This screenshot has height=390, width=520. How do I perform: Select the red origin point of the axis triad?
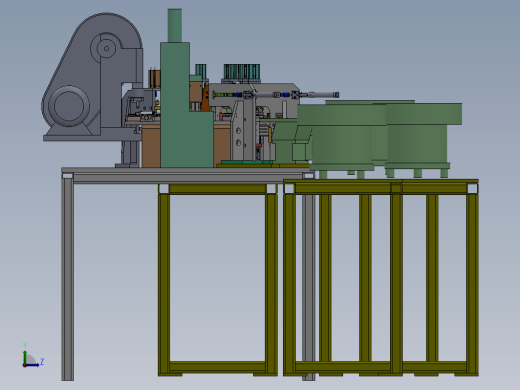25,365
